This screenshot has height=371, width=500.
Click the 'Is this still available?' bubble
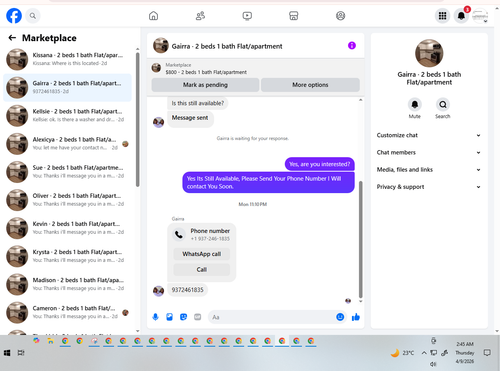[x=198, y=103]
